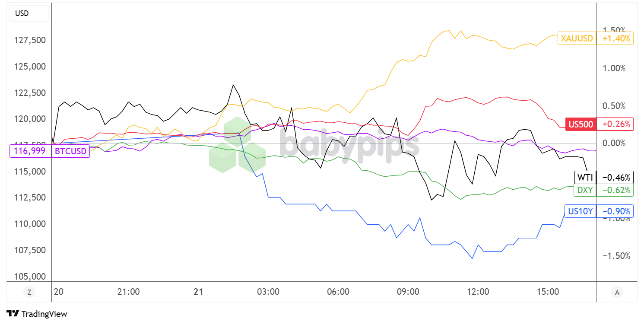Click the -0.46% WTI change value

click(615, 177)
